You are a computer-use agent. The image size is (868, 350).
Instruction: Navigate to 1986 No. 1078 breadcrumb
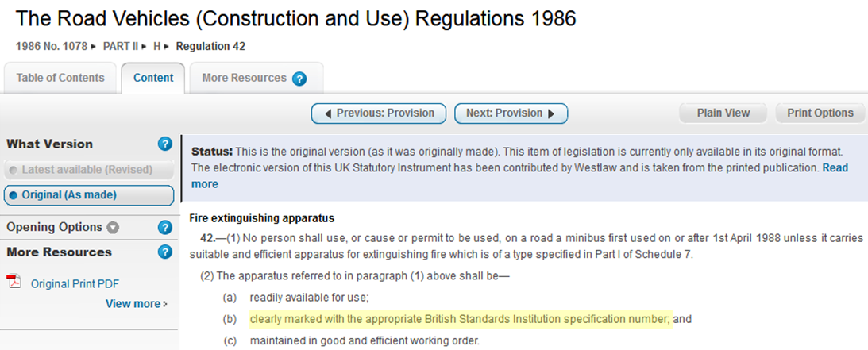point(52,46)
